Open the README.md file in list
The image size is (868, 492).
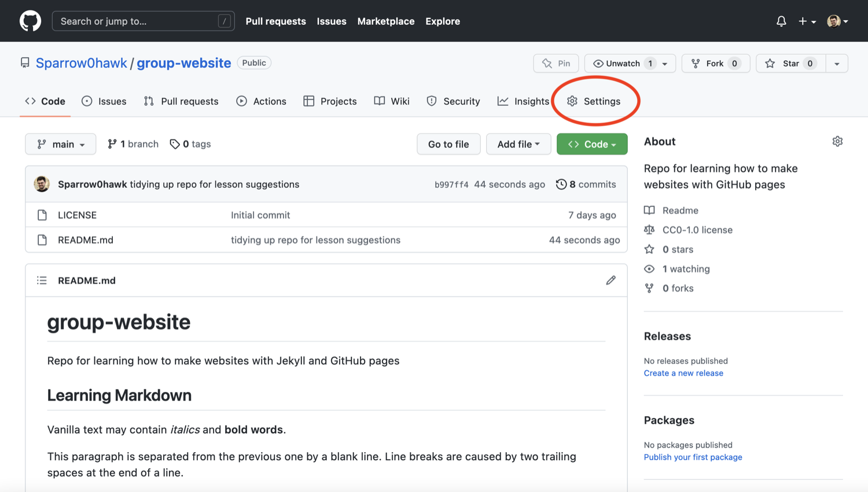point(86,240)
